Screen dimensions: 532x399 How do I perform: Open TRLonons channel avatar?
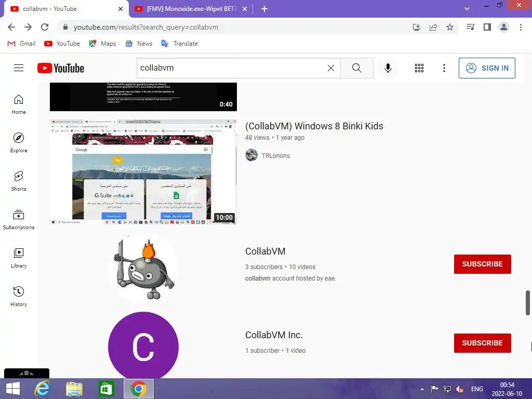(x=251, y=155)
